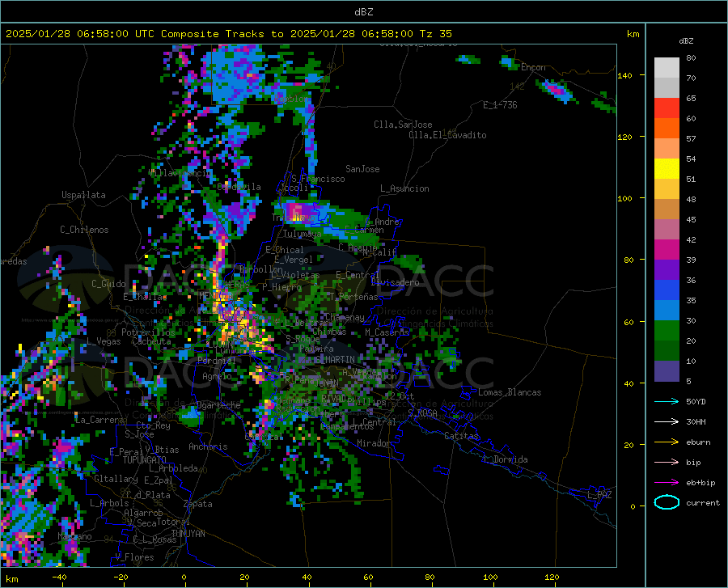728x588 pixels.
Task: Click the 'Zapata' map label
Action: point(198,504)
